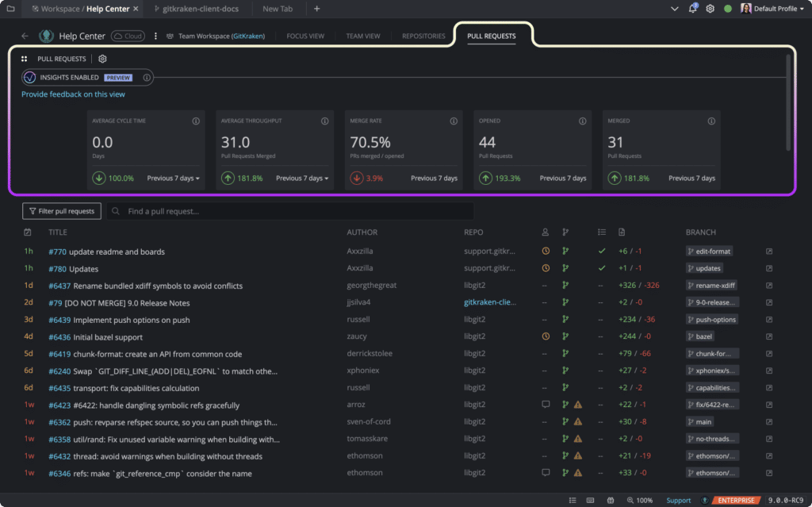Screen dimensions: 812x507
Task: Go back using the arrow beside Help Center
Action: click(x=25, y=36)
